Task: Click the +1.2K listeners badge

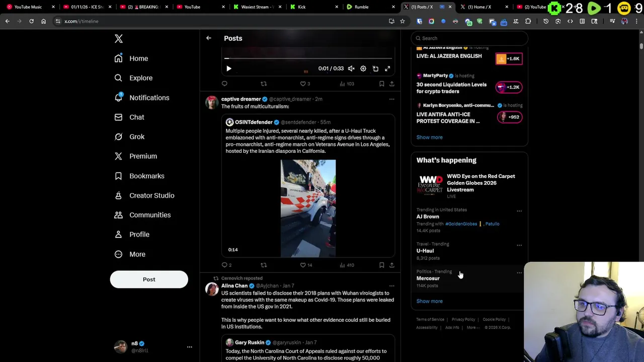Action: tap(509, 87)
